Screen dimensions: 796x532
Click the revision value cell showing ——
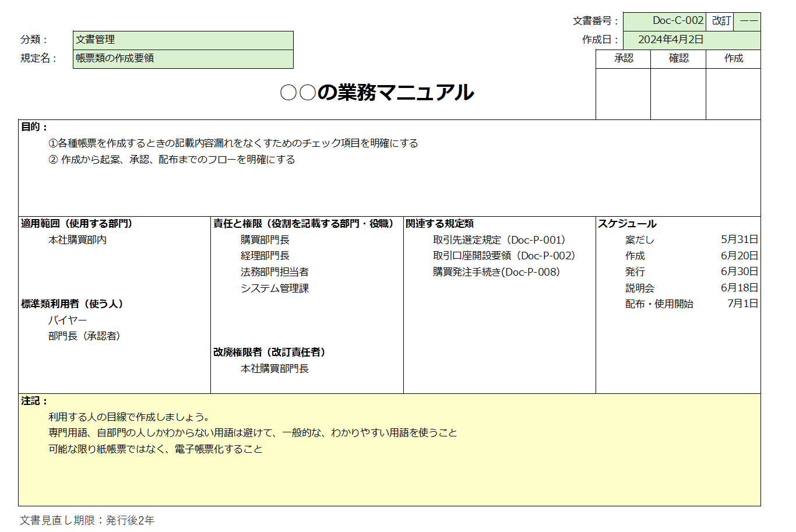747,22
